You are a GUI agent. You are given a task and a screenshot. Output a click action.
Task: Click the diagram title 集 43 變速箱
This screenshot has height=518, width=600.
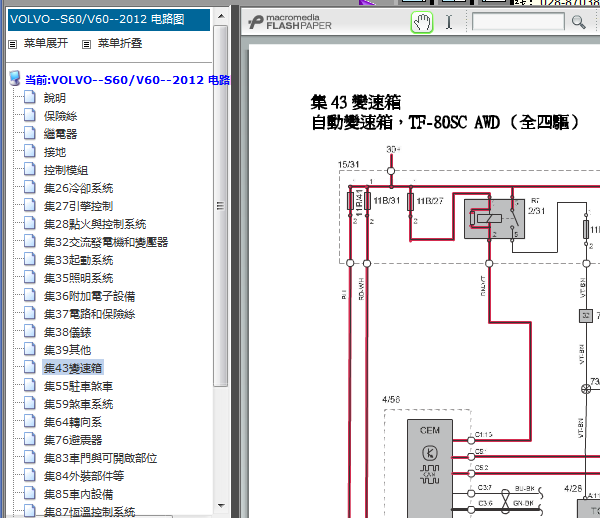coord(355,102)
